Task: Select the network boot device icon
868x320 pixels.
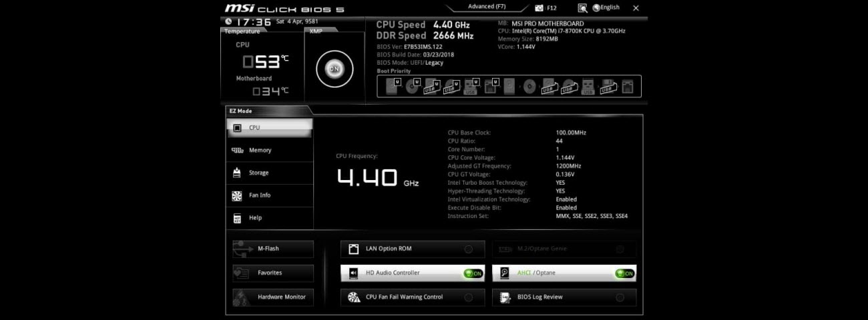Action: click(628, 87)
